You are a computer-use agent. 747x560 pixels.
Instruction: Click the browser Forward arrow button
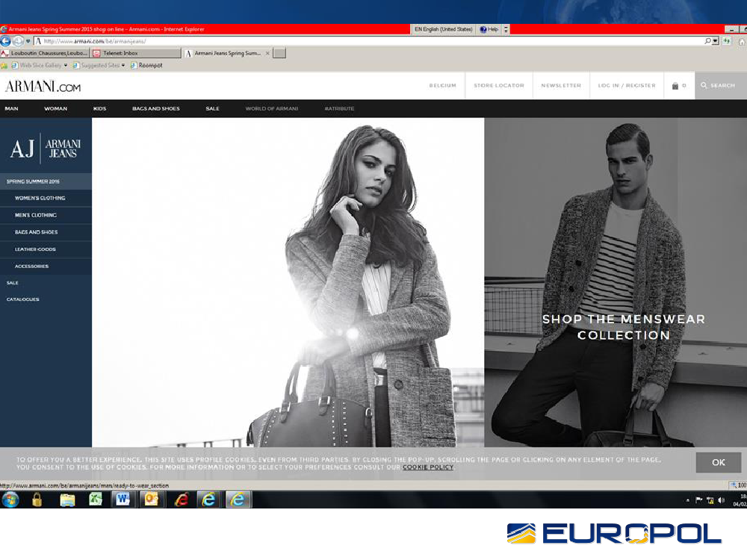pyautogui.click(x=18, y=41)
